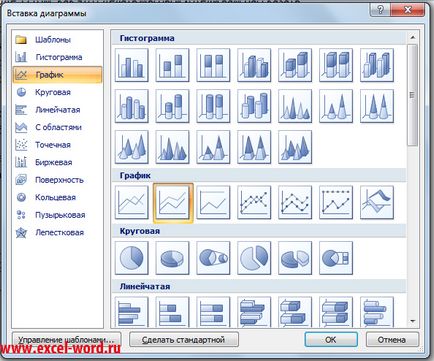
Task: Select the basic line chart thumbnail
Action: 132,203
